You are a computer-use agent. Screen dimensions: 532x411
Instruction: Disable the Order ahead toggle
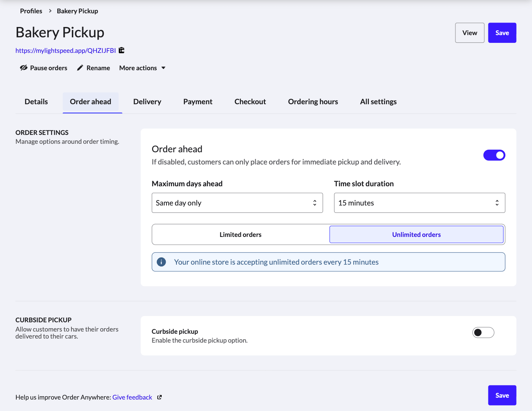494,155
